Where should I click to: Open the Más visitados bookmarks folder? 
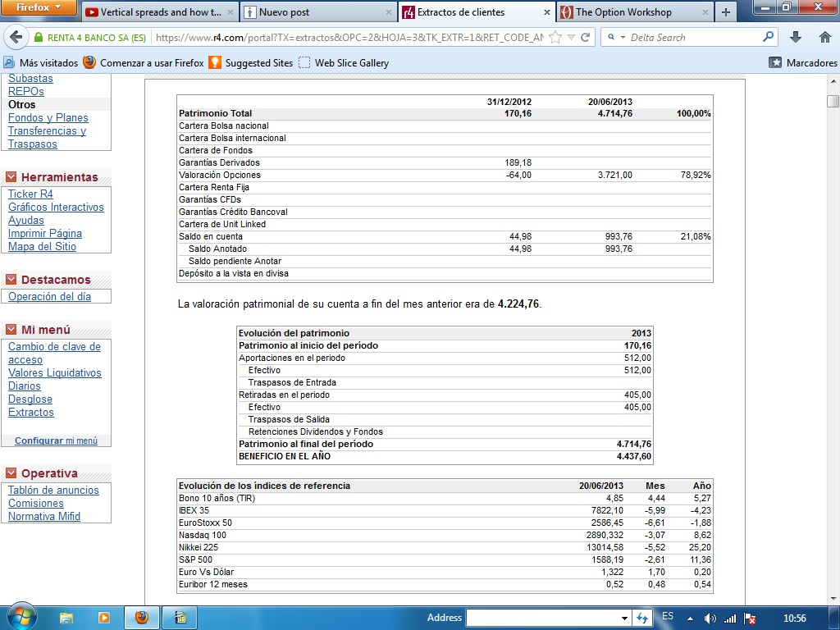click(41, 62)
